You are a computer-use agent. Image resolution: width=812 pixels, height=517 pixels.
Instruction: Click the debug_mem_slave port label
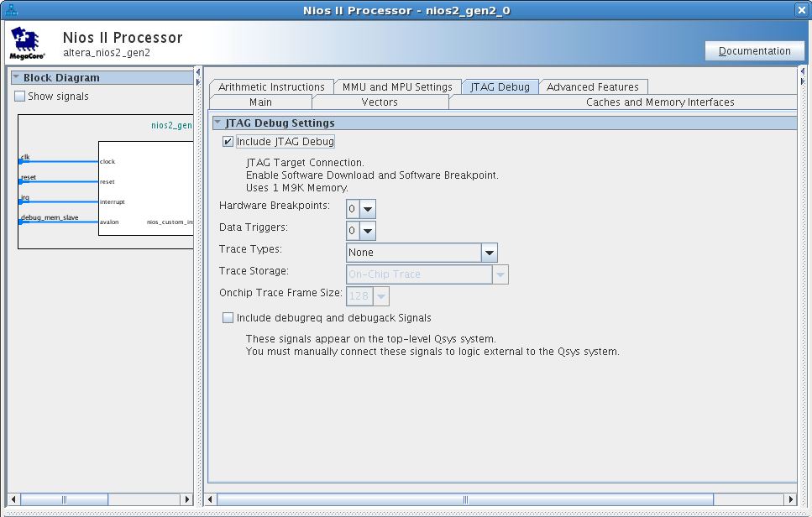pos(50,217)
